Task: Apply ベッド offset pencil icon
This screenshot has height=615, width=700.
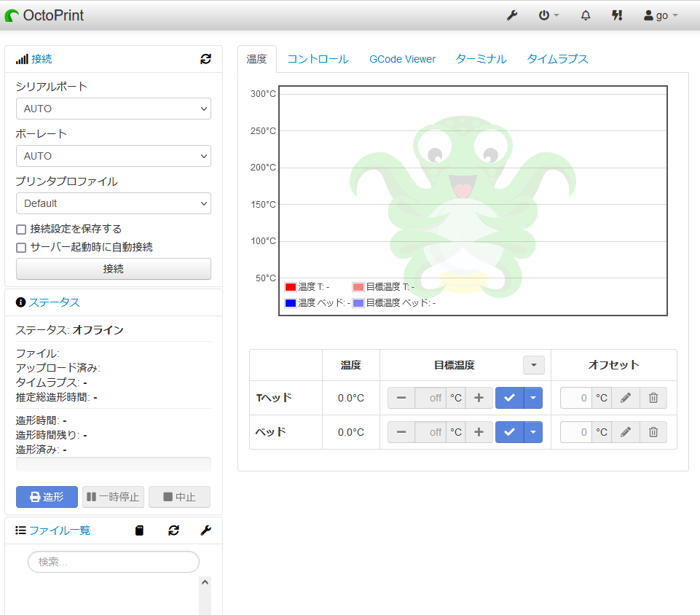Action: pos(626,432)
